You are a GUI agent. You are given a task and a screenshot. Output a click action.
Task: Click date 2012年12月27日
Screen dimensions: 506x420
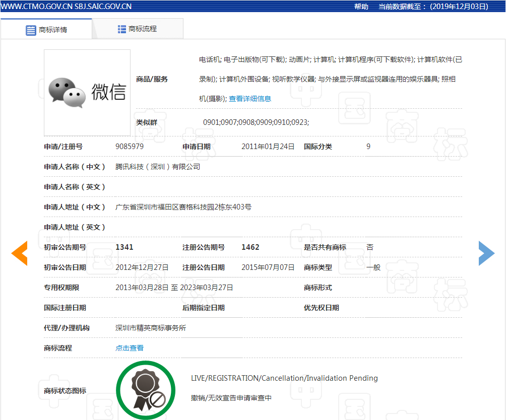pos(142,267)
